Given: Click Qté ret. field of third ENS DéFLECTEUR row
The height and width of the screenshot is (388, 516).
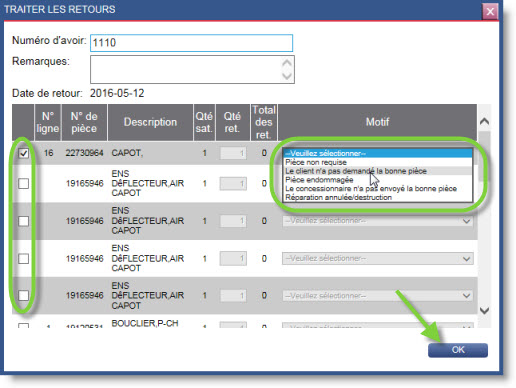Looking at the screenshot, I should point(233,258).
